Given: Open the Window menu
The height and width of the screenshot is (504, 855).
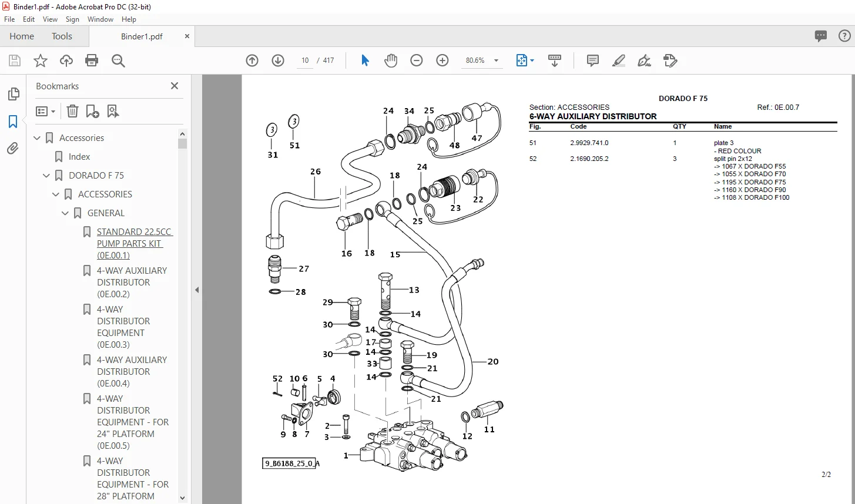Looking at the screenshot, I should click(100, 19).
